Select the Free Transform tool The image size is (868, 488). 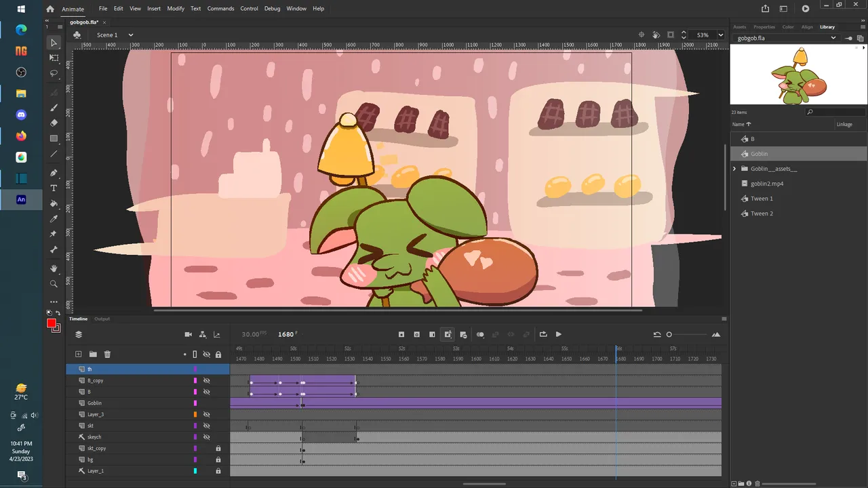coord(54,58)
